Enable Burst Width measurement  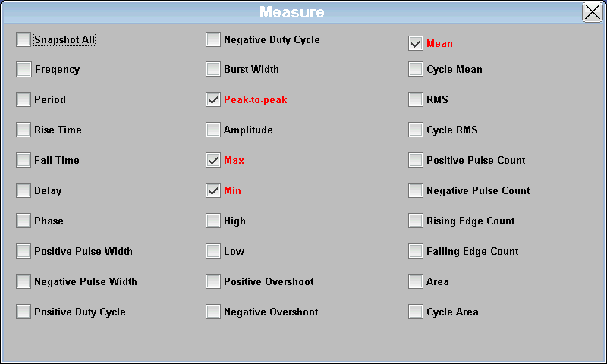point(213,69)
